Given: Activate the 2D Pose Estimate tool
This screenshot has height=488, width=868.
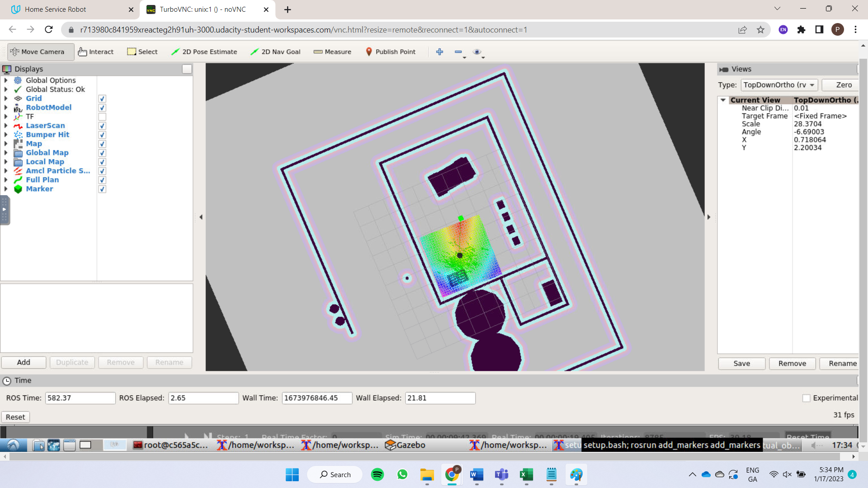Looking at the screenshot, I should click(x=204, y=52).
